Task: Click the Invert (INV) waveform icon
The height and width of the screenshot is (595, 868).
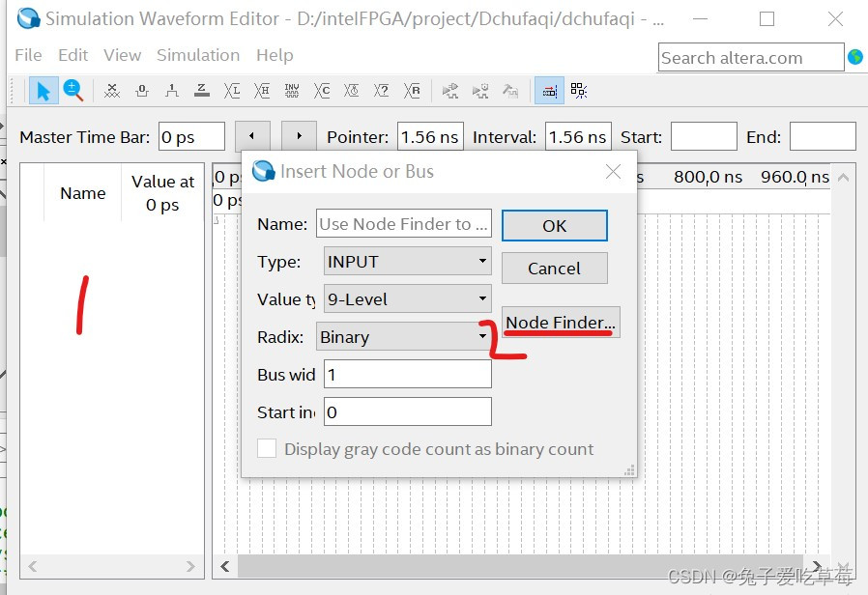Action: click(292, 91)
